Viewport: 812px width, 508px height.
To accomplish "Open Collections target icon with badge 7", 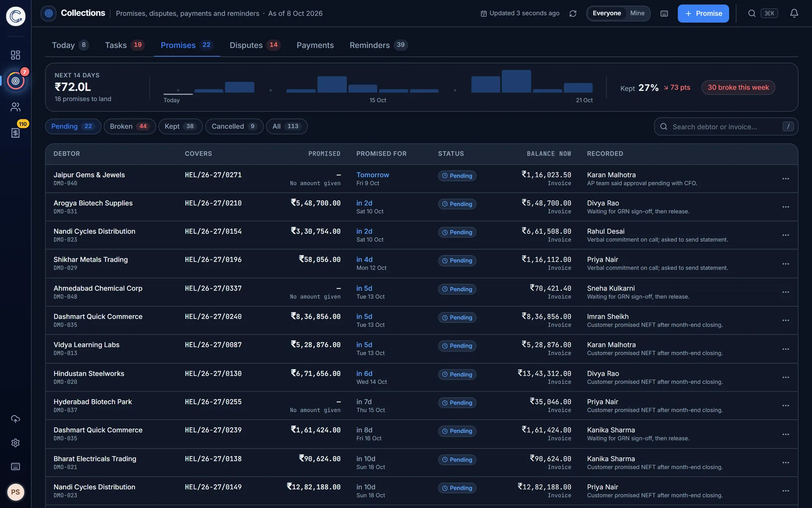I will 15,81.
